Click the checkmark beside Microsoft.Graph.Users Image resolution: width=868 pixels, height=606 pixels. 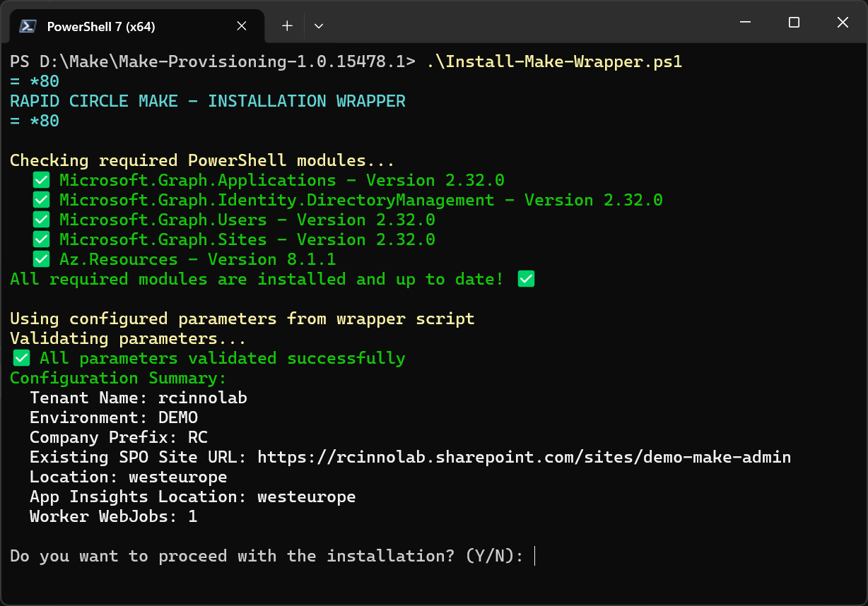42,220
